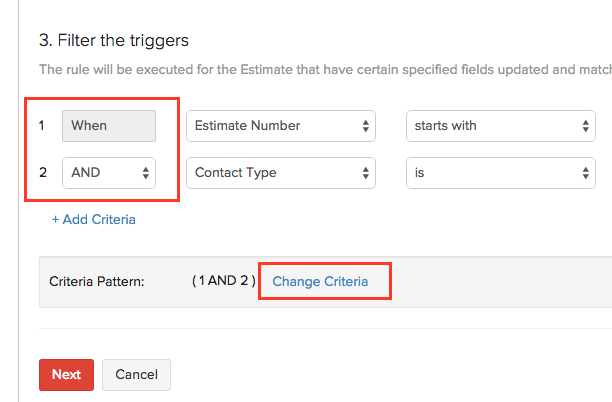The width and height of the screenshot is (612, 402).
Task: Click the arrow icon on Estimate Number select
Action: tap(365, 126)
